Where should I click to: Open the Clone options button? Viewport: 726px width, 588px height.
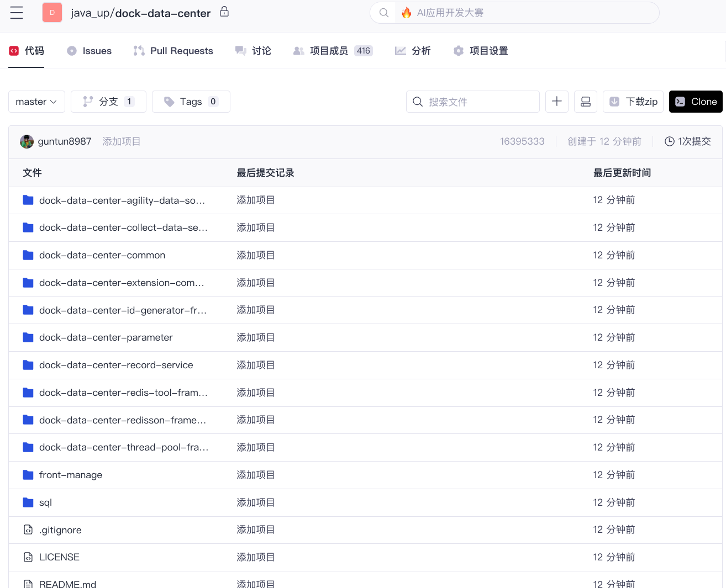pos(695,102)
